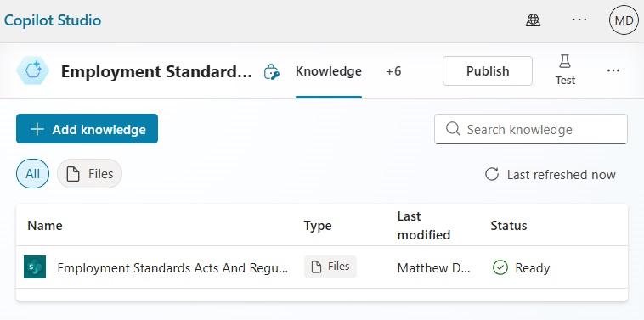
Task: Toggle the Files filter pill
Action: (89, 173)
